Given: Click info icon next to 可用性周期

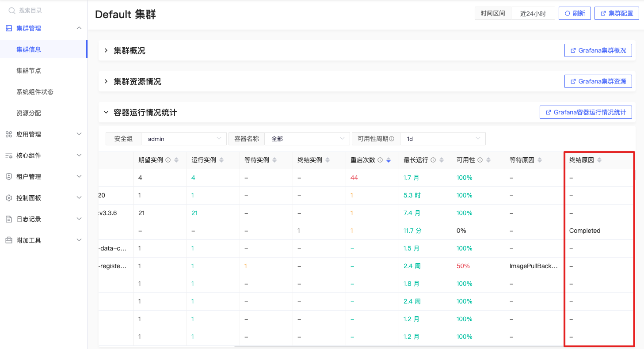Looking at the screenshot, I should 392,139.
